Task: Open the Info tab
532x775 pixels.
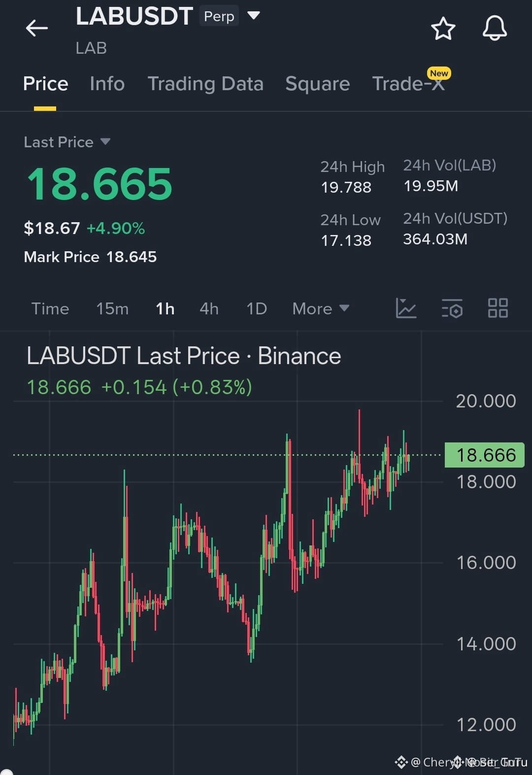Action: (x=107, y=84)
